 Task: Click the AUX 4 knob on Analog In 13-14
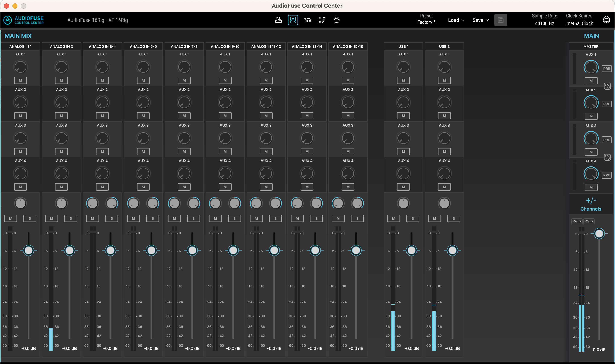coord(307,173)
